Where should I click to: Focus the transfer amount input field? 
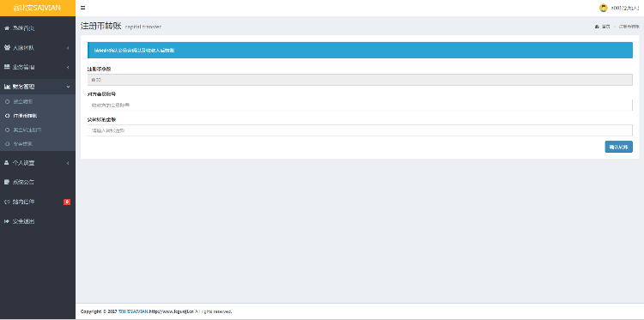click(360, 130)
